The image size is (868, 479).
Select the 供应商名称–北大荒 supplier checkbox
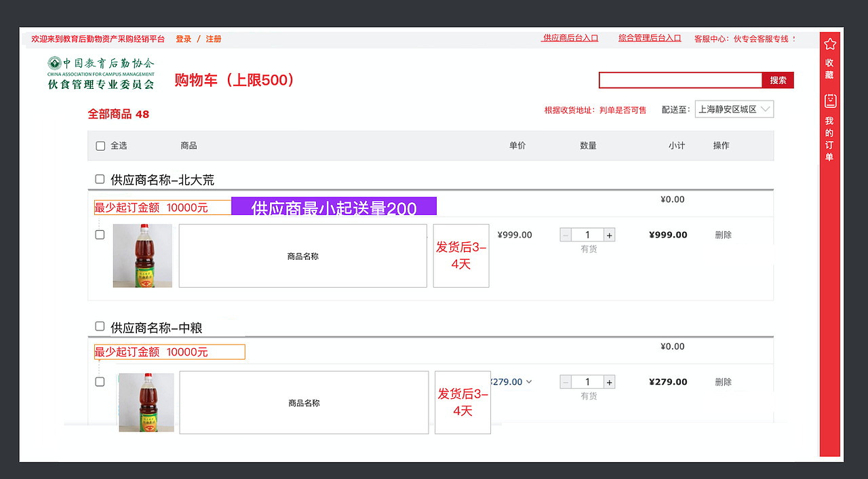click(100, 179)
